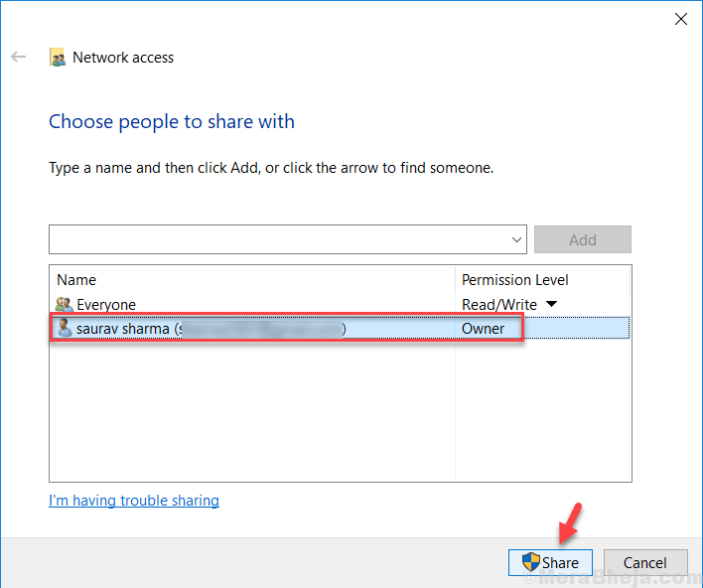Click the Network access title text
Screen dimensions: 703x588
123,58
